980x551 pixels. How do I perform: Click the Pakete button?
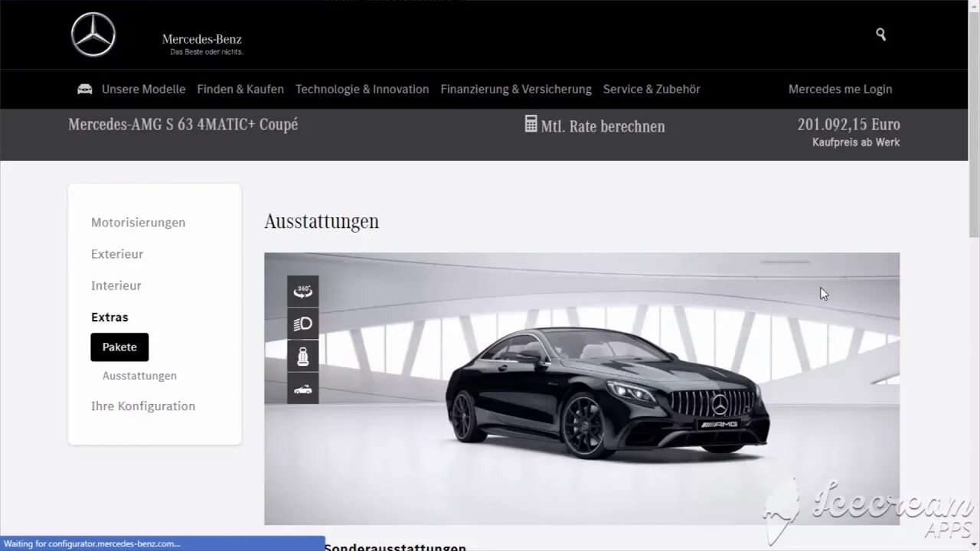pyautogui.click(x=119, y=347)
